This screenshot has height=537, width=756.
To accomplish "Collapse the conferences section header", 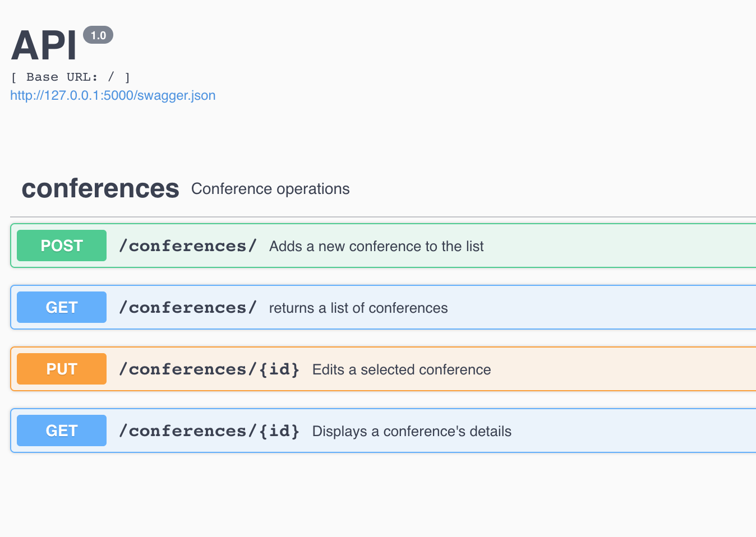I will point(100,189).
